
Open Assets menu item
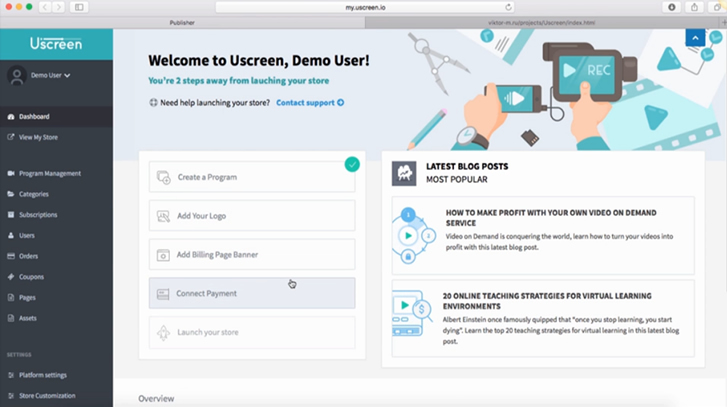click(56, 318)
